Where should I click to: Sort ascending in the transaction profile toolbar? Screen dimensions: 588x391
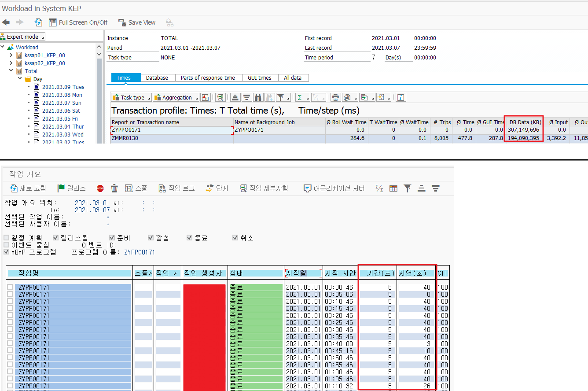click(235, 97)
